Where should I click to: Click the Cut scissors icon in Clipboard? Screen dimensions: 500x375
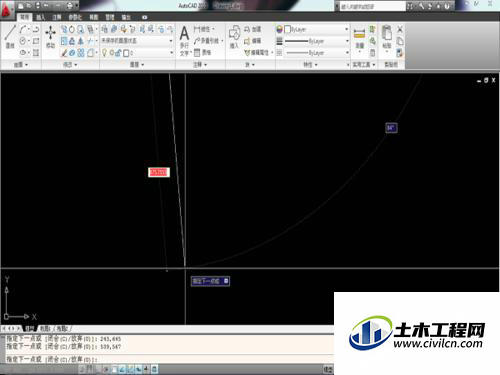click(400, 29)
